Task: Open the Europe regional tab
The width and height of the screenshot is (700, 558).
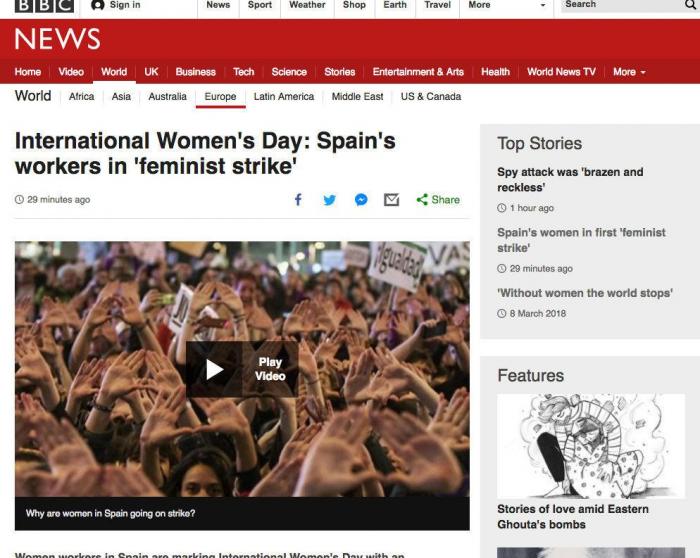Action: 220,97
